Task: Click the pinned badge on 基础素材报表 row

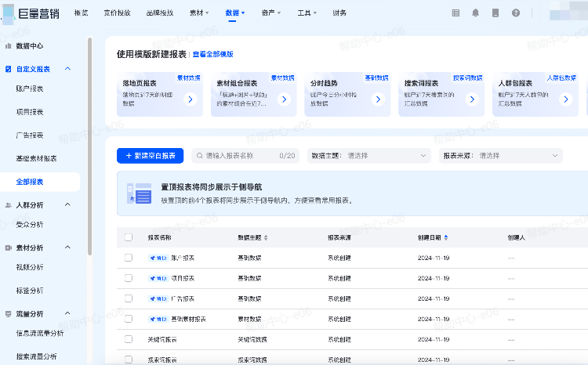Action: click(158, 319)
